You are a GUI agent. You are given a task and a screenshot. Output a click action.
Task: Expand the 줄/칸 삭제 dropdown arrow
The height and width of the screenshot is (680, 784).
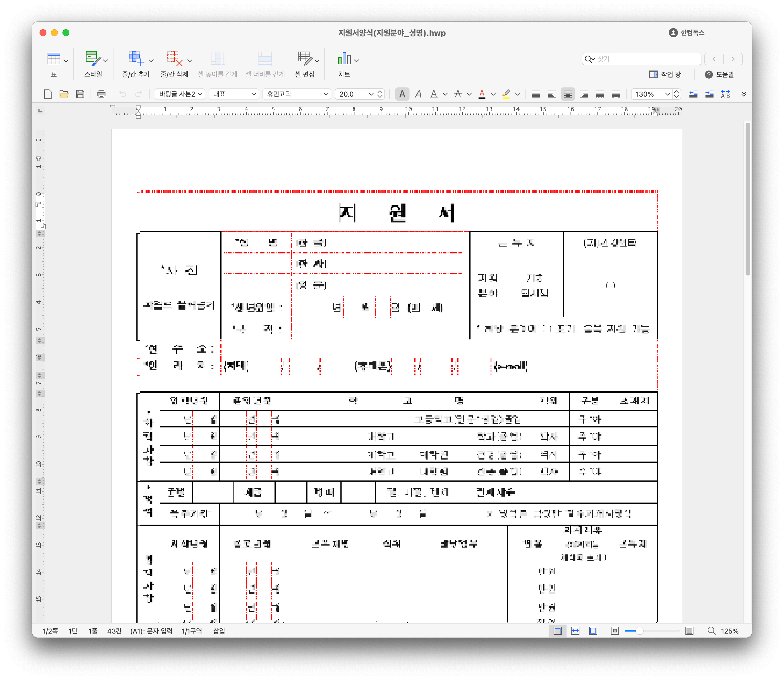point(190,61)
